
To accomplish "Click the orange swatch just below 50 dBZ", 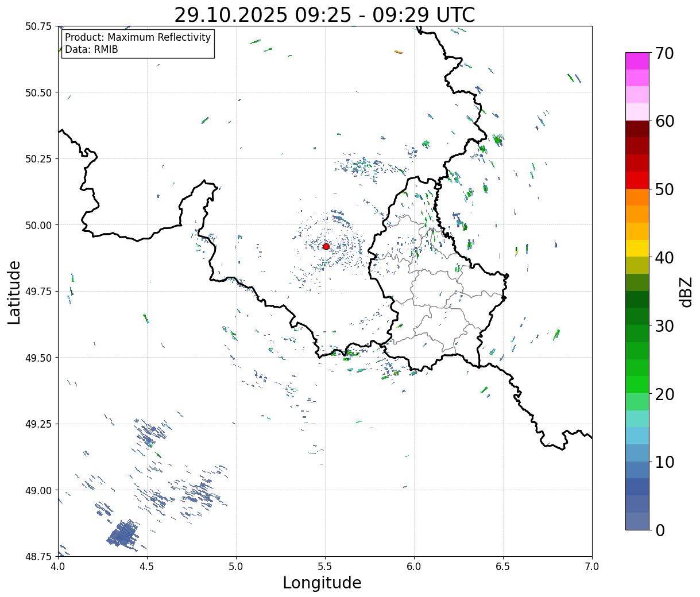I will pyautogui.click(x=637, y=197).
